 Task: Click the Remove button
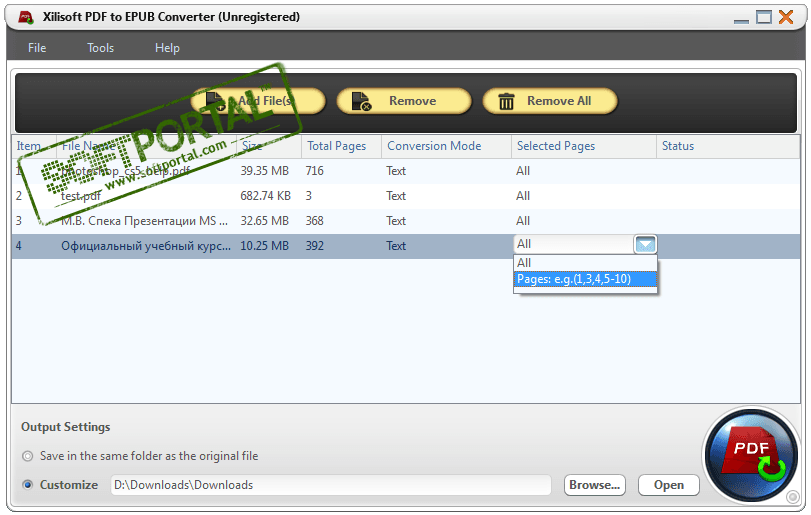coord(404,101)
